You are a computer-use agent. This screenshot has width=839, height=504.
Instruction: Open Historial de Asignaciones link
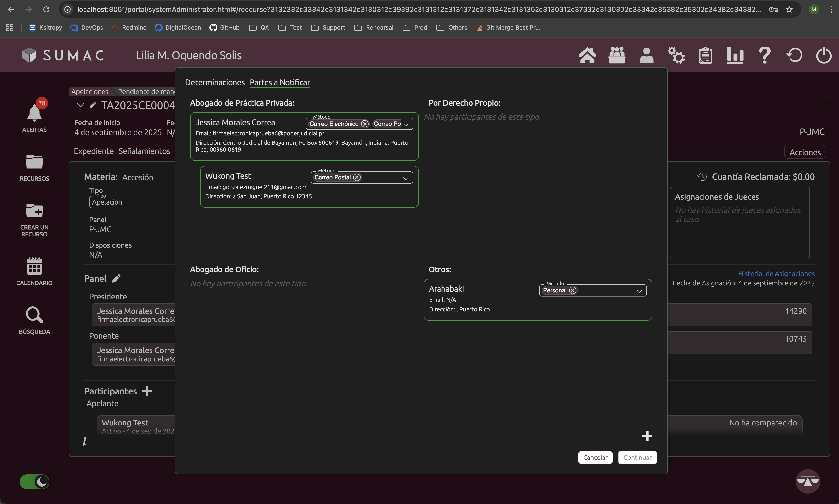tap(776, 274)
